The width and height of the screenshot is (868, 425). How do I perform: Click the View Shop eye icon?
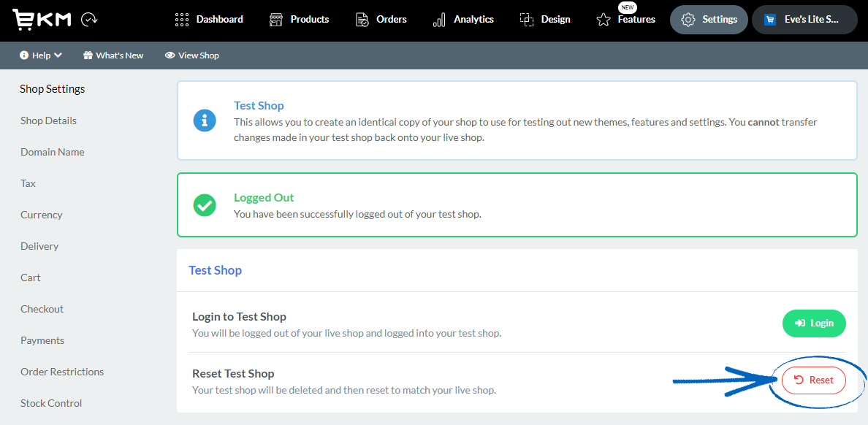click(170, 55)
